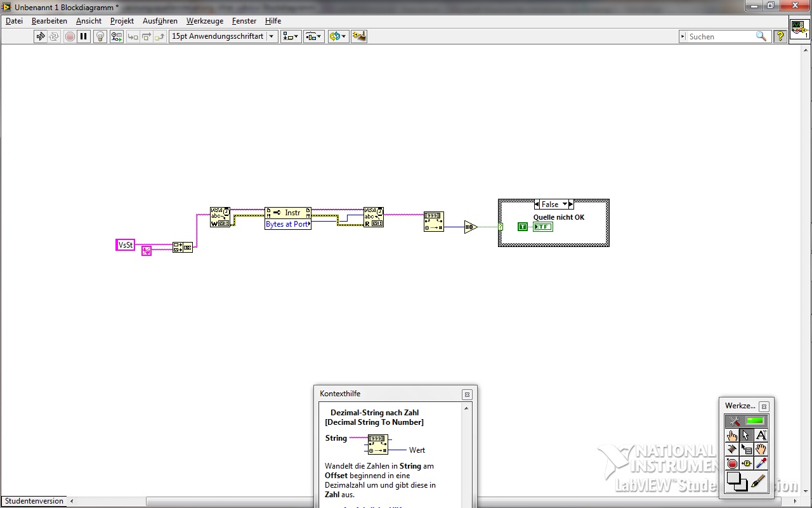
Task: Open the 15pt Anwendungsschriftart font dropdown
Action: [223, 36]
